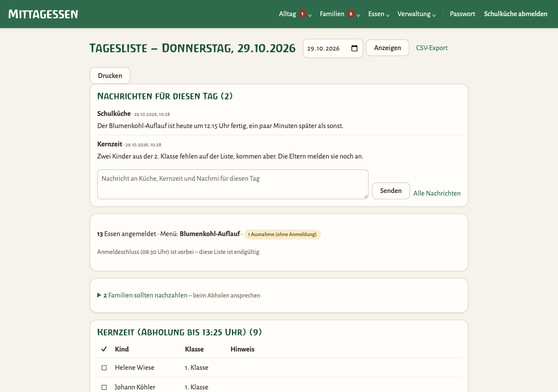Click the checkmark column header icon
This screenshot has width=558, height=392.
coord(104,349)
